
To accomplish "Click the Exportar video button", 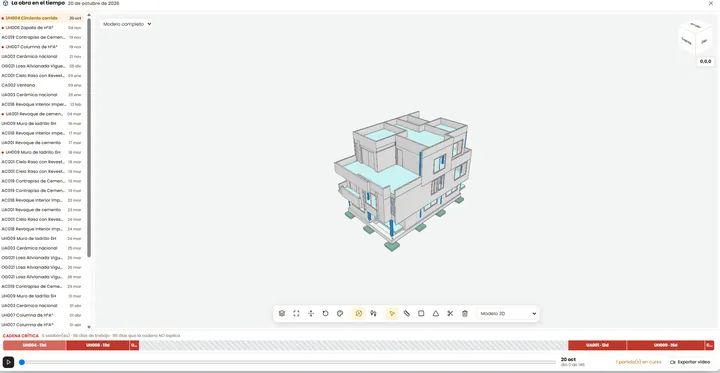I will coord(690,362).
